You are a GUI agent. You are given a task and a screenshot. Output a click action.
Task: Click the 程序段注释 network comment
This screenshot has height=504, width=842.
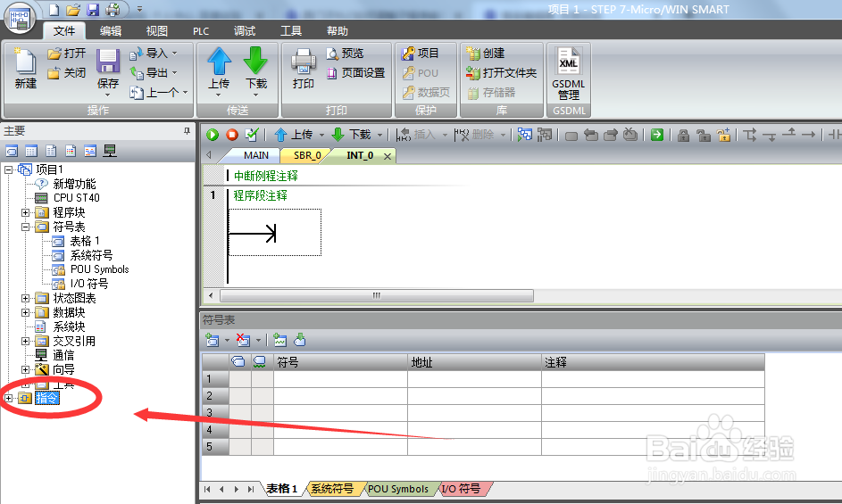click(261, 196)
